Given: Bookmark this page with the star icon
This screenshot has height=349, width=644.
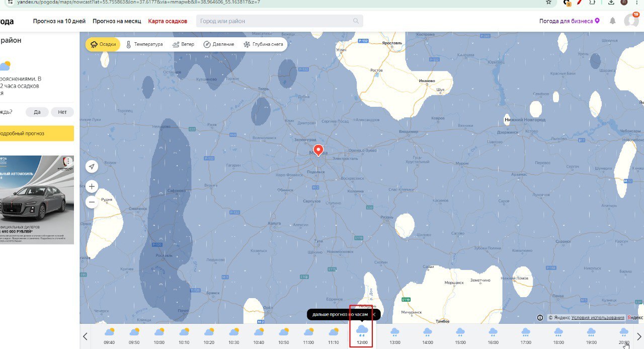Looking at the screenshot, I should (x=548, y=2).
